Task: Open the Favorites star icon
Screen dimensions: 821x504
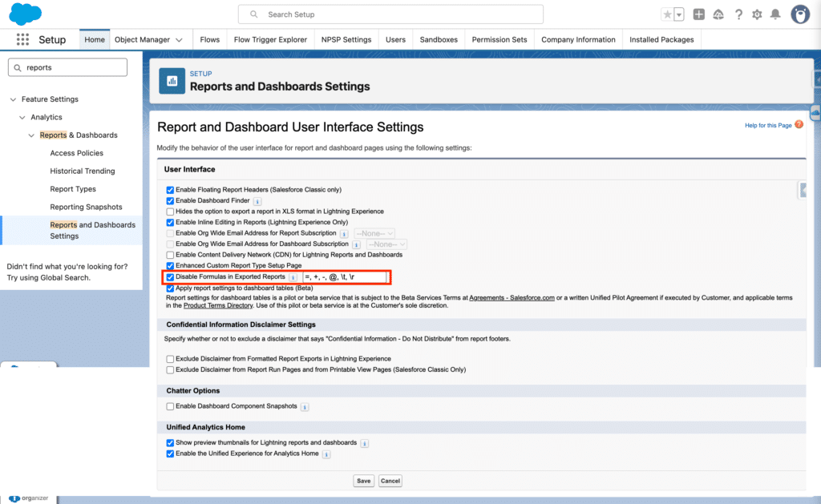Action: point(667,14)
